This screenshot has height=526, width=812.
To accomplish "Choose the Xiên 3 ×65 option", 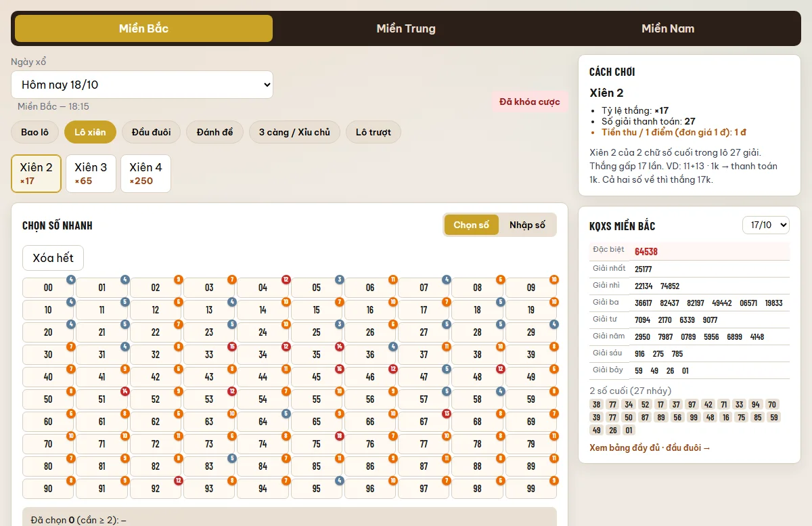I will coord(91,173).
